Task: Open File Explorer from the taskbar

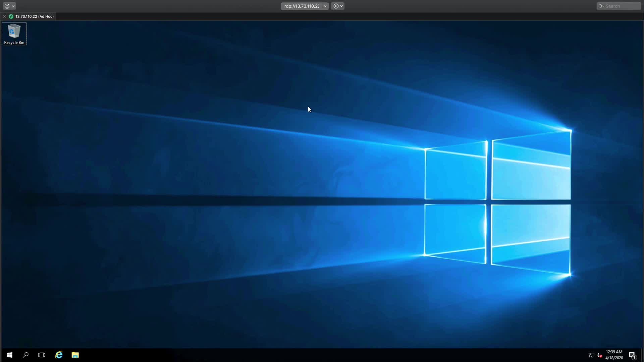Action: click(75, 355)
